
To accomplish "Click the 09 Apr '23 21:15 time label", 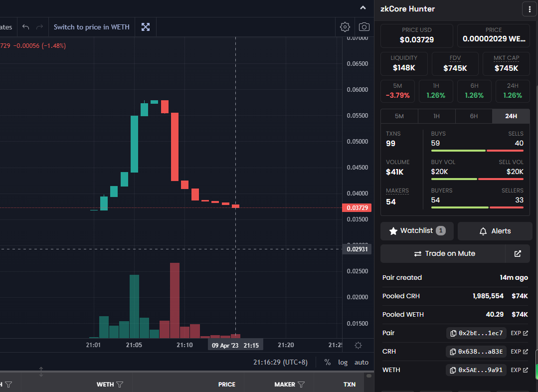I will 235,345.
